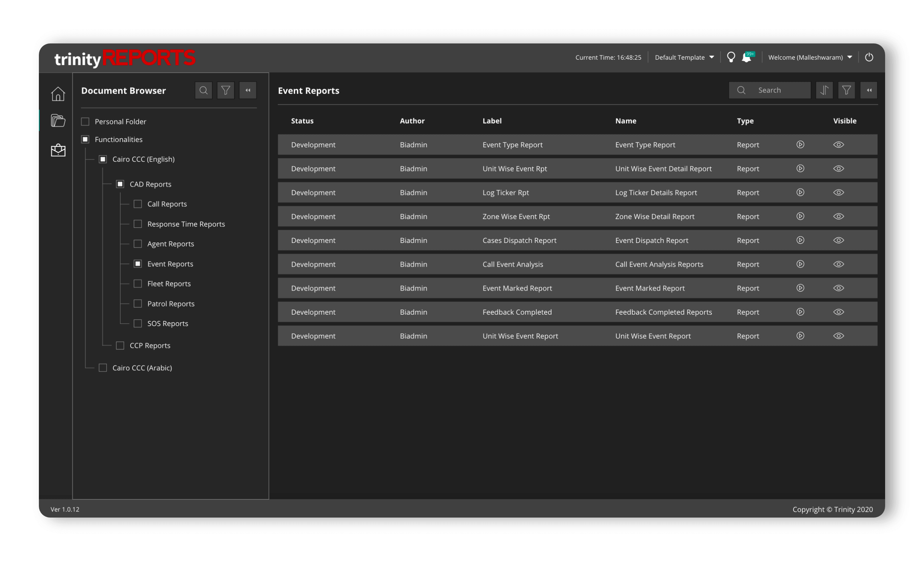Viewport: 924px width, 561px height.
Task: Sort by the Name column header
Action: [625, 121]
